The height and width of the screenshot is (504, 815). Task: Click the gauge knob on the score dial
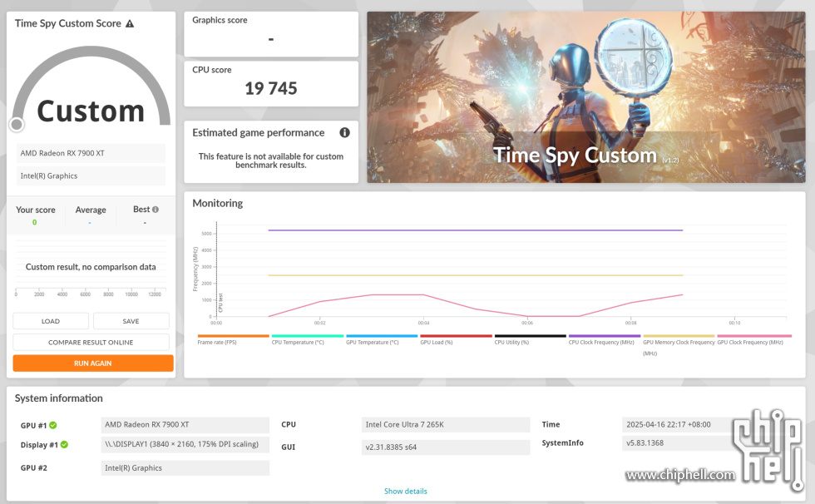click(x=17, y=124)
